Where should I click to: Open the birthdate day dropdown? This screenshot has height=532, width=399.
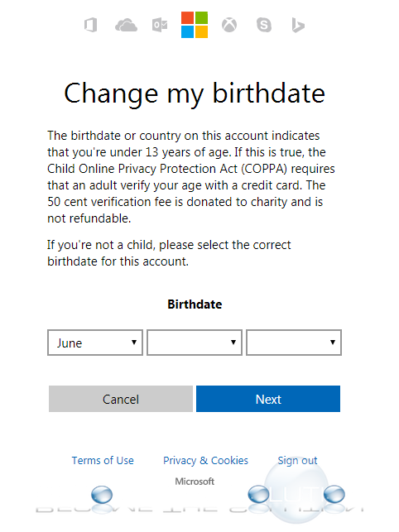click(195, 343)
